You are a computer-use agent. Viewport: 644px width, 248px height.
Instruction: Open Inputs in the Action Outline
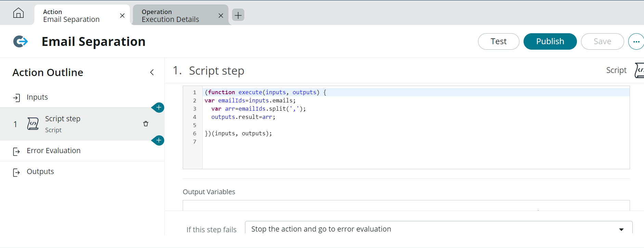(37, 97)
